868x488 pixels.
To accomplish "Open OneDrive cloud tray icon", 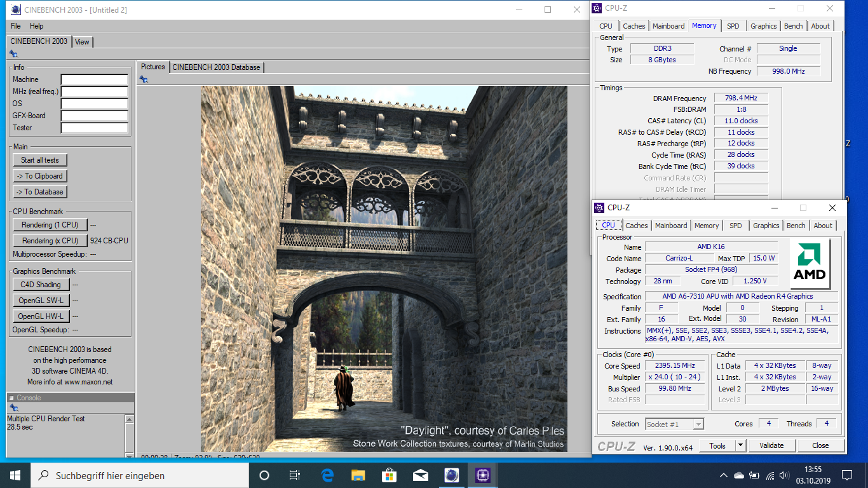I will coord(738,475).
